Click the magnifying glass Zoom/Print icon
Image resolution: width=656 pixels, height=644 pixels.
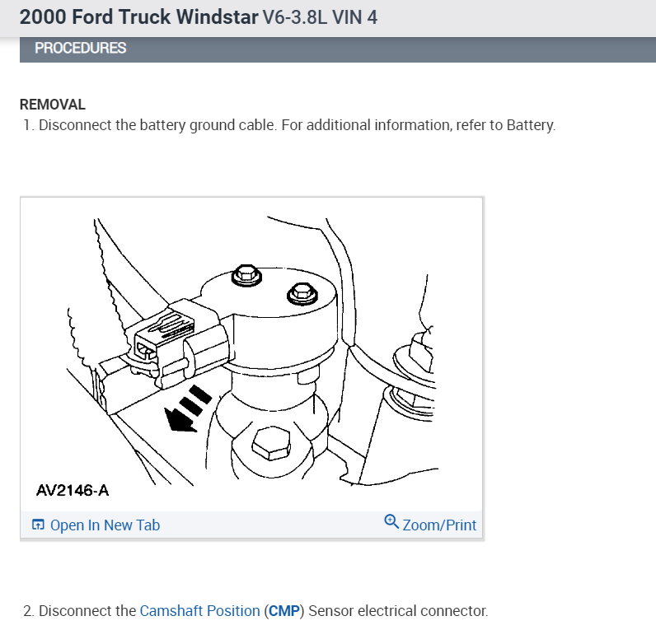(391, 521)
